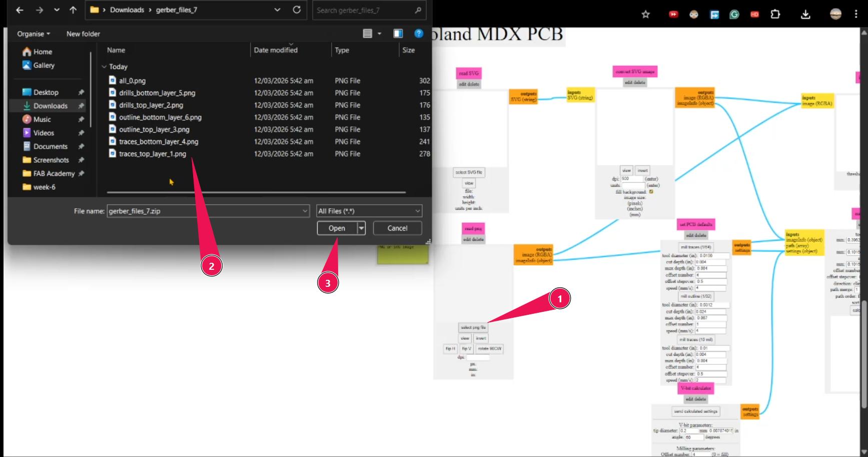
Task: Click the select SVG file button
Action: tap(469, 172)
